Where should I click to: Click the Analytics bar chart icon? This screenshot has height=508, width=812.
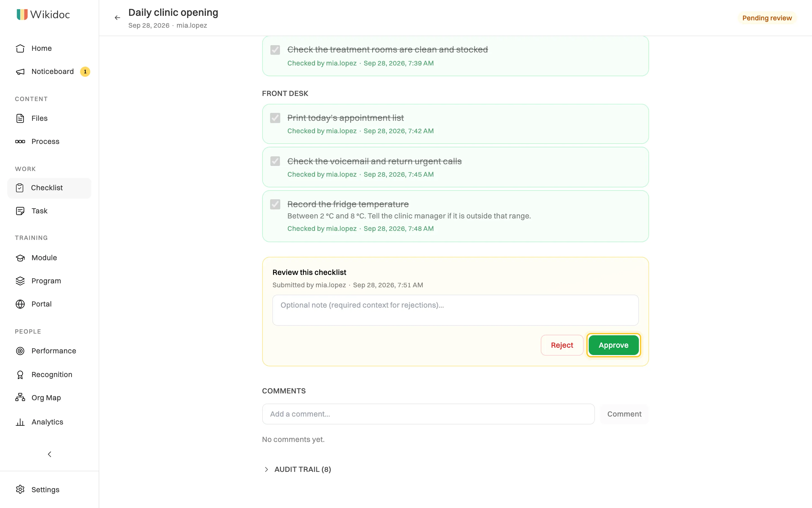pyautogui.click(x=20, y=422)
